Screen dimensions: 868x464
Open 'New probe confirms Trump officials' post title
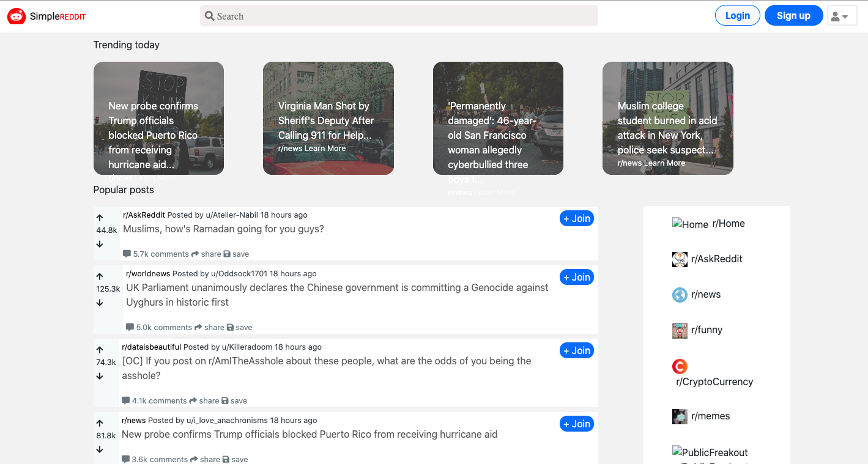tap(310, 435)
